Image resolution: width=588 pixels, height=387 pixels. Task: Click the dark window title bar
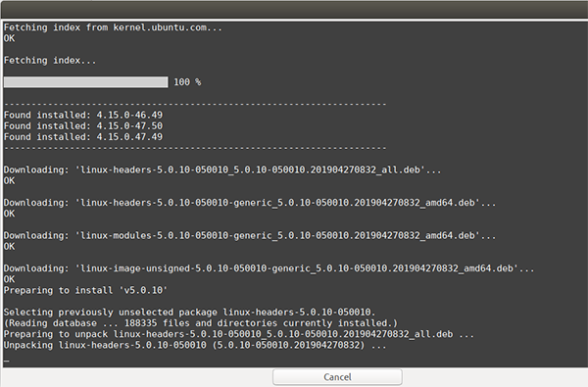pos(294,10)
